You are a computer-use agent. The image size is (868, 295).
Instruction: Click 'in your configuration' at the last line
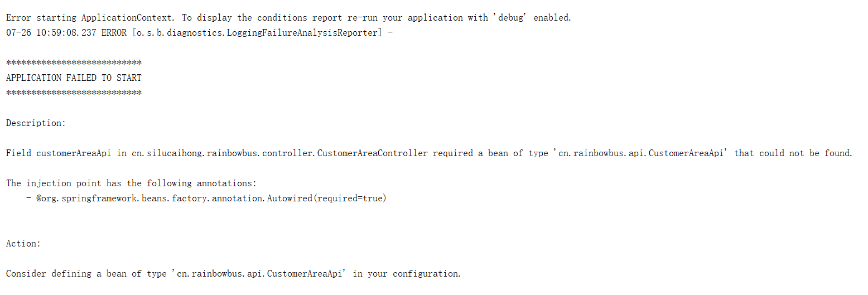click(x=407, y=274)
